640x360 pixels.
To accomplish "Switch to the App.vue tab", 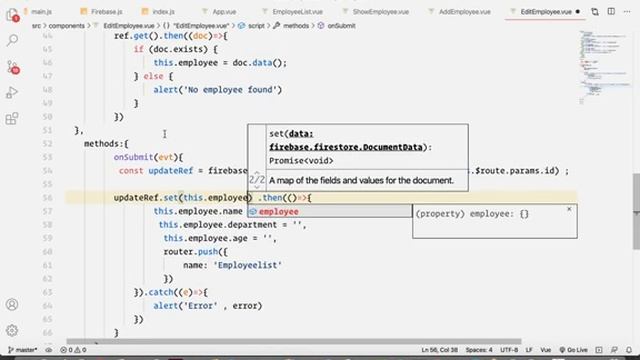I will click(220, 12).
